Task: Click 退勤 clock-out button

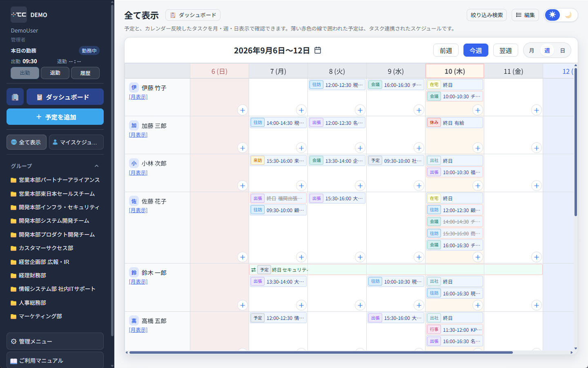Action: 55,73
